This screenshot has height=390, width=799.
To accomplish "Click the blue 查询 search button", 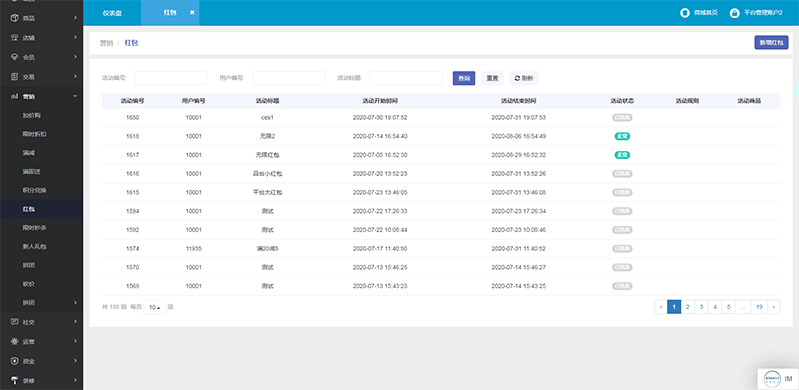I will coord(464,79).
